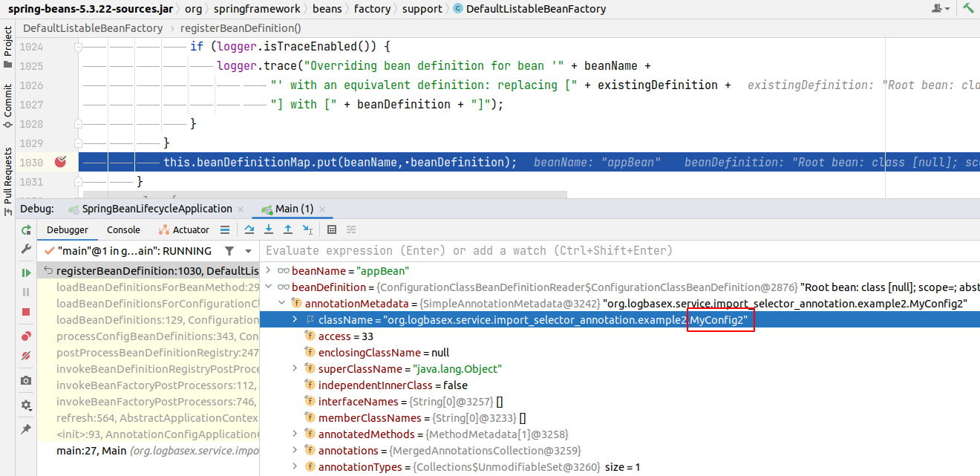Step Out of the current method
980x476 pixels.
(x=289, y=229)
